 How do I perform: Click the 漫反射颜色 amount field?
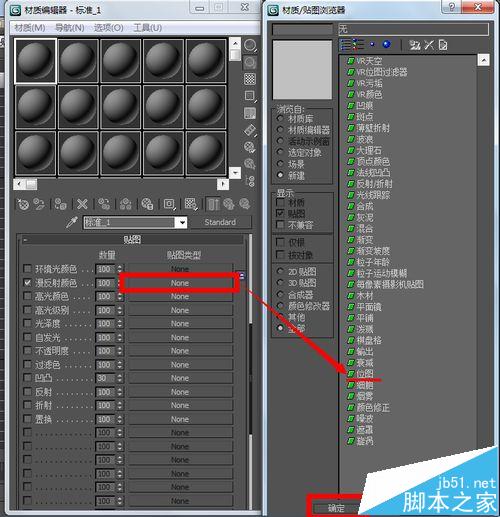[105, 283]
